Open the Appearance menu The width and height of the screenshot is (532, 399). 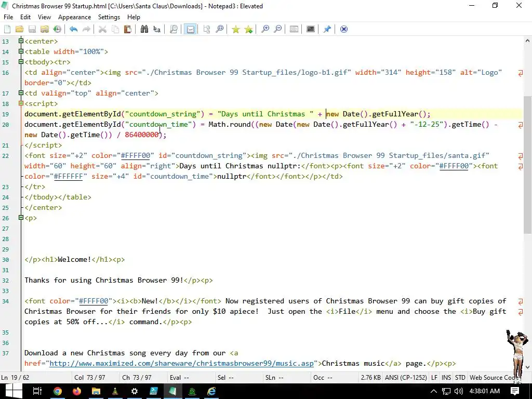point(74,17)
